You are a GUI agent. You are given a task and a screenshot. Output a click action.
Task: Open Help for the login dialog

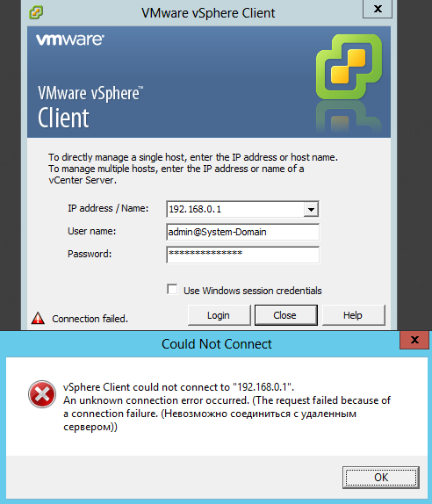(353, 315)
